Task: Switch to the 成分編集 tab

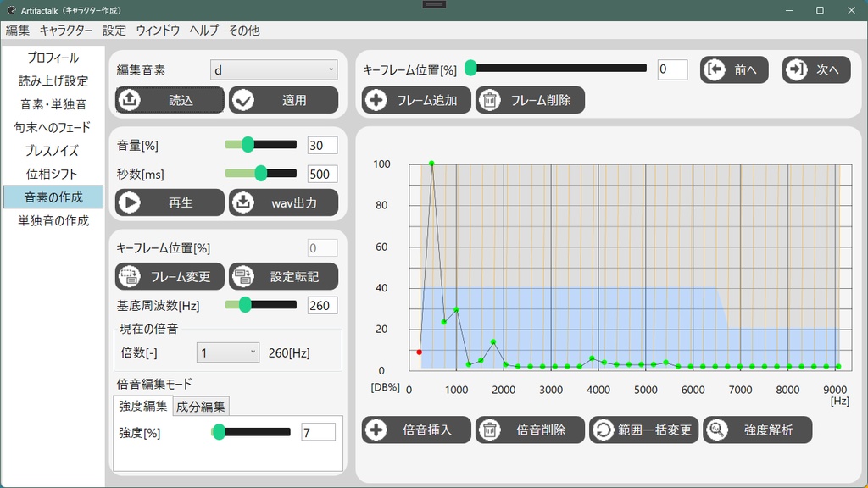Action: pos(203,406)
